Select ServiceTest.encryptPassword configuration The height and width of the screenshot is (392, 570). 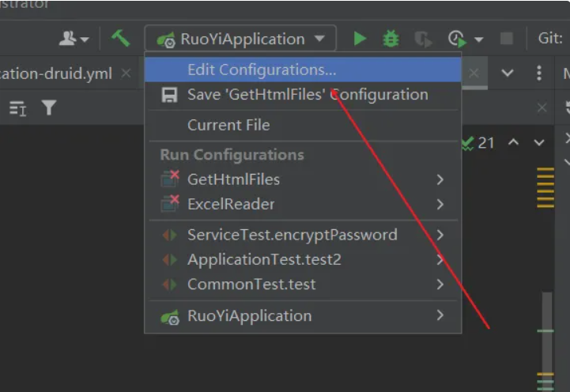(303, 235)
